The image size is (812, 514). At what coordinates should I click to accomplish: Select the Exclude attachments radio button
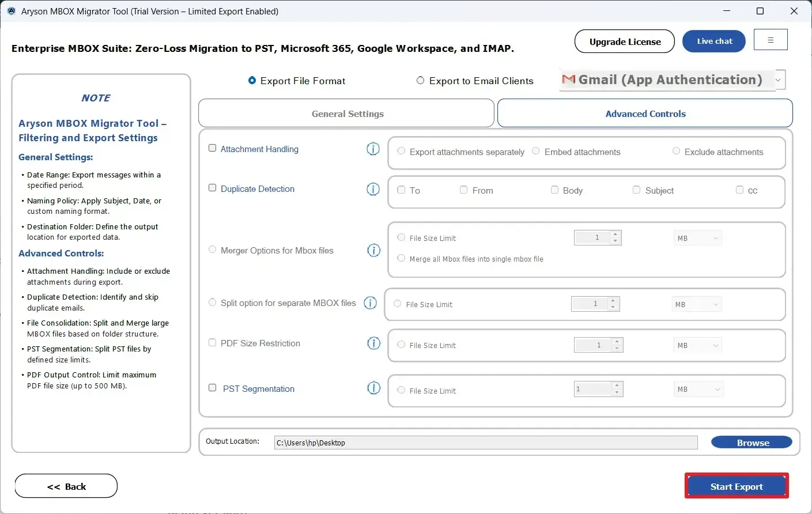point(676,151)
